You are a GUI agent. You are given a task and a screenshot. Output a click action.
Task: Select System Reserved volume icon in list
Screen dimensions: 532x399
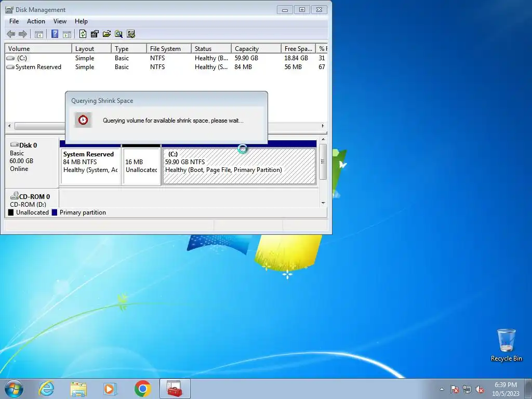10,67
